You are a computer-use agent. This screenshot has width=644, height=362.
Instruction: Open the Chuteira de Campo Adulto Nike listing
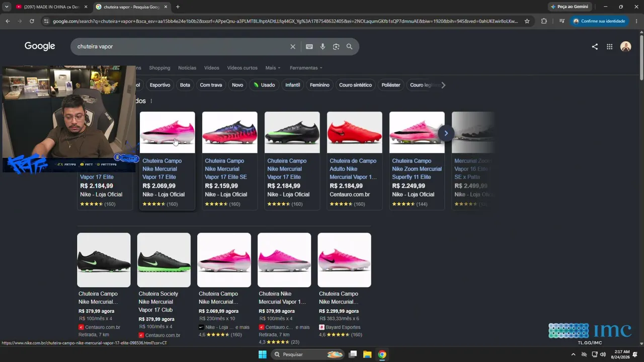point(354,160)
